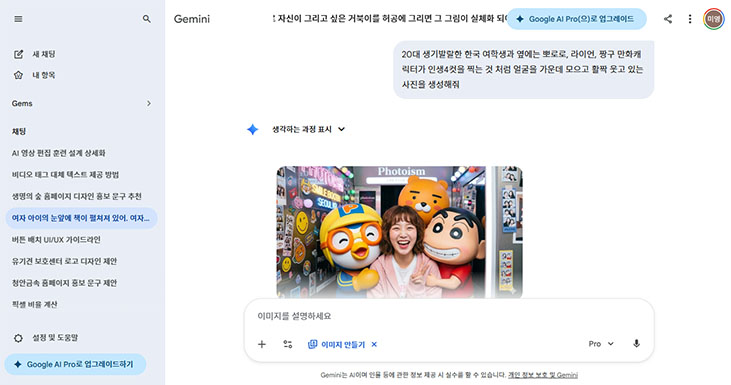Viewport: 731px width, 385px height.
Task: Open the hamburger main menu
Action: coord(18,19)
